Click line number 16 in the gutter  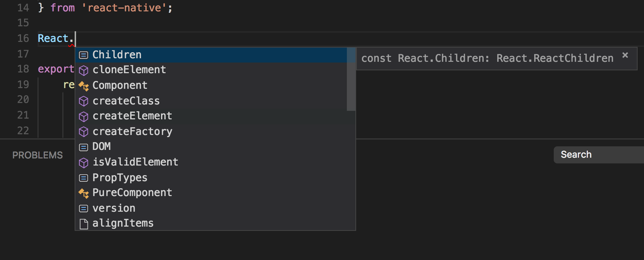[x=23, y=38]
